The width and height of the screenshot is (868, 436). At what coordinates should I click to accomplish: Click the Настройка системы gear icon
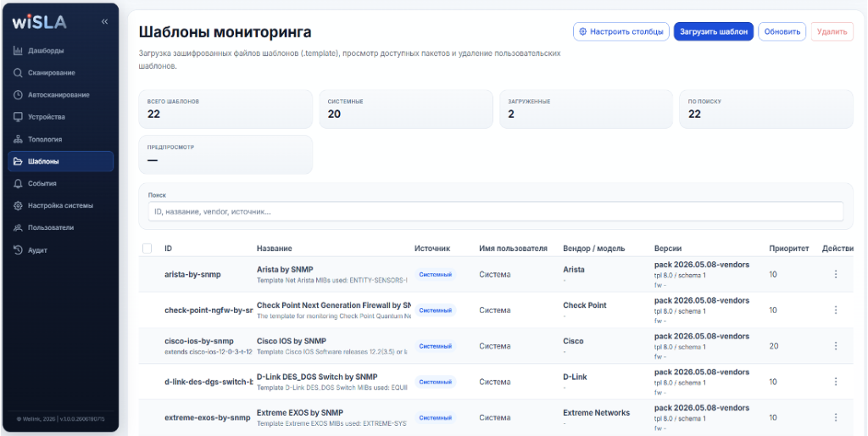(x=18, y=205)
